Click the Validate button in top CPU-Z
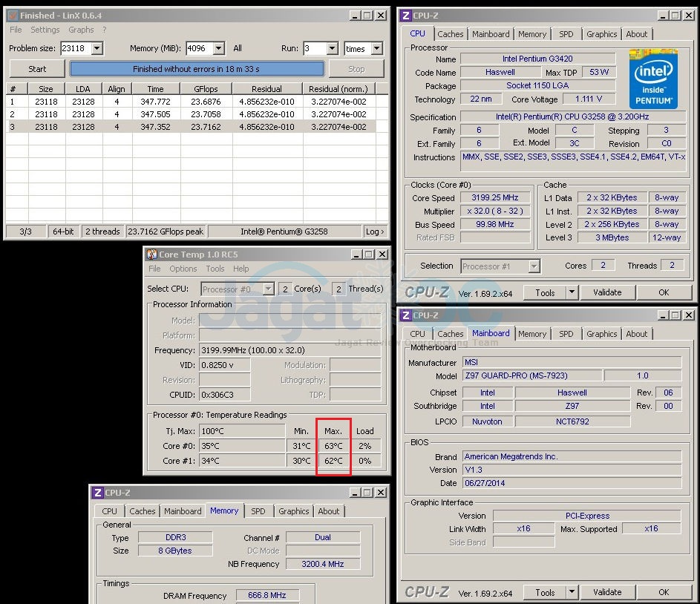This screenshot has width=700, height=604. point(607,292)
